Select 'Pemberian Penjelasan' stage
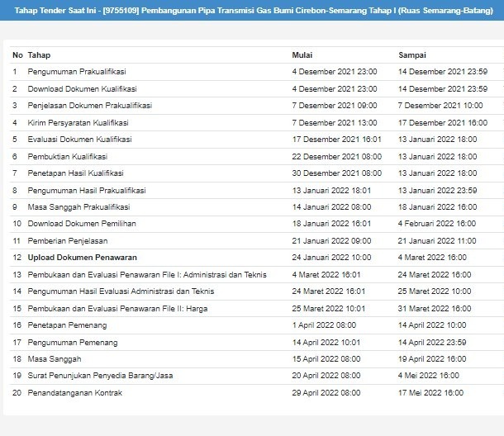 tap(68, 241)
